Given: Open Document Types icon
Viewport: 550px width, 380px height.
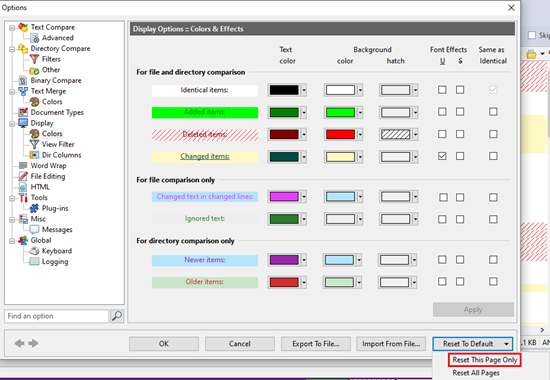Looking at the screenshot, I should click(x=23, y=112).
